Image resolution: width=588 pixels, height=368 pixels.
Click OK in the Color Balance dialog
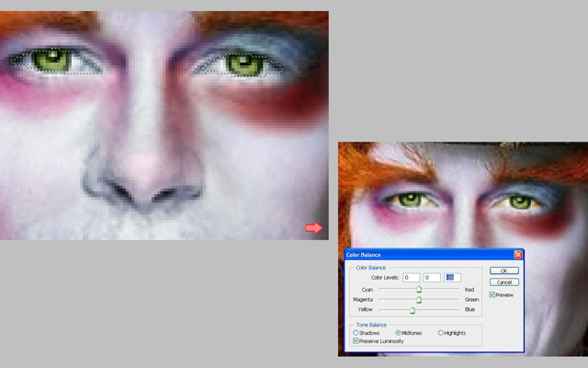(504, 270)
